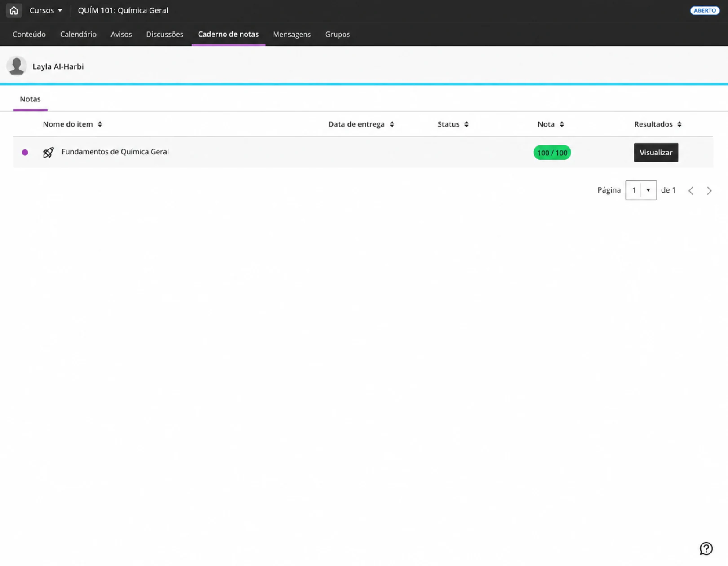Click the 100 / 100 grade pill
The image size is (728, 566).
pyautogui.click(x=552, y=153)
